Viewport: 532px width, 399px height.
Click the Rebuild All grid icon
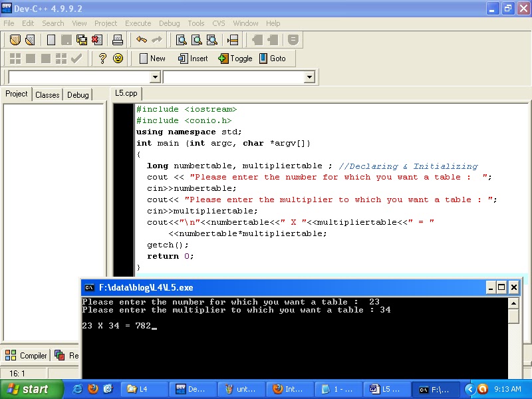click(61, 59)
